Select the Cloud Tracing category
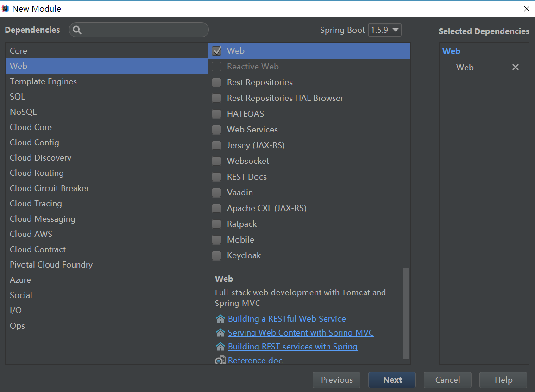 coord(107,204)
